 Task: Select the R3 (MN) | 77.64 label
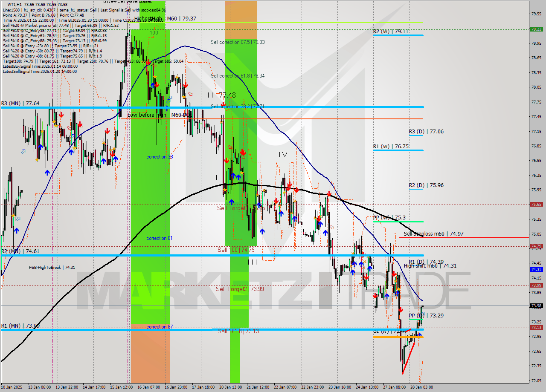20,103
